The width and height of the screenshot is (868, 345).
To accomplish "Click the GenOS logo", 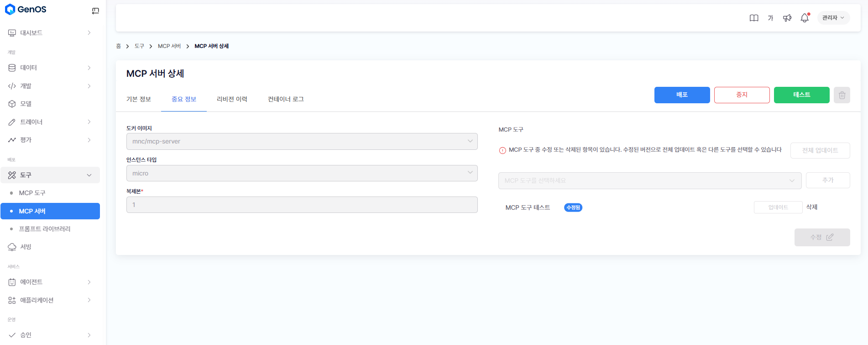I will point(26,10).
